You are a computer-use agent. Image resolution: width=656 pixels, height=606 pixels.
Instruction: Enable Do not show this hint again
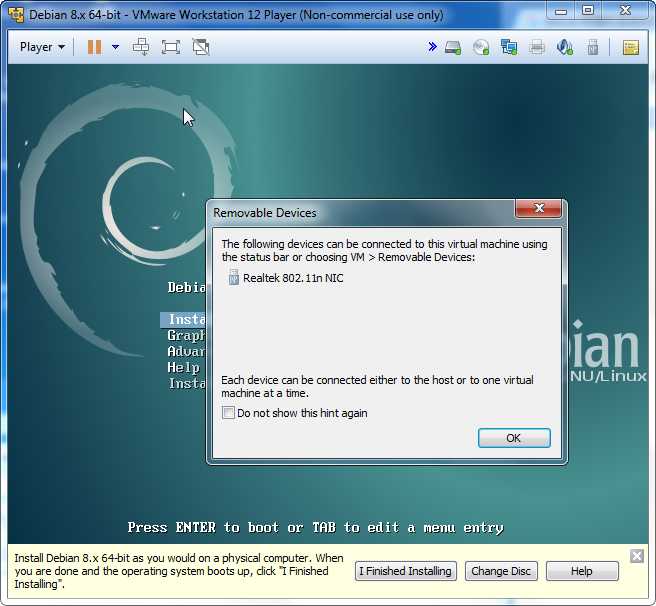pos(228,413)
